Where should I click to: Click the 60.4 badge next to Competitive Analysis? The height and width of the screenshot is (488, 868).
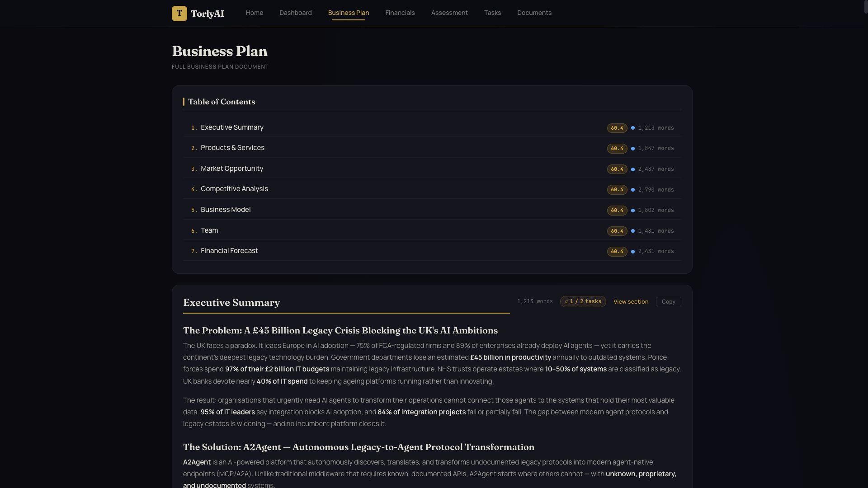coord(617,190)
